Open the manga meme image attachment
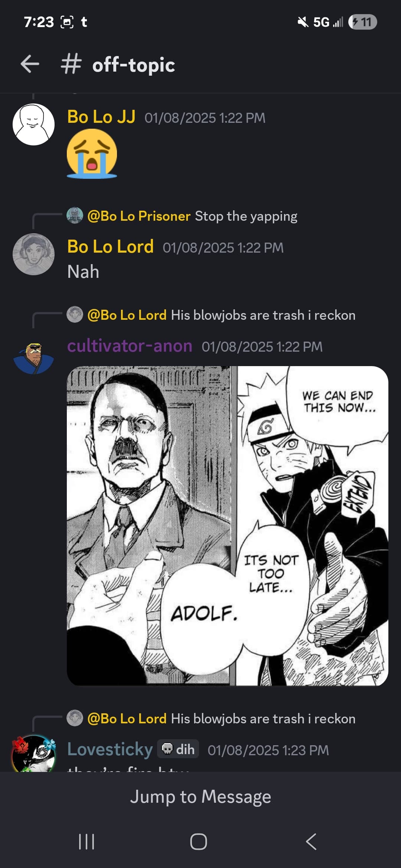The height and width of the screenshot is (868, 401). [227, 526]
